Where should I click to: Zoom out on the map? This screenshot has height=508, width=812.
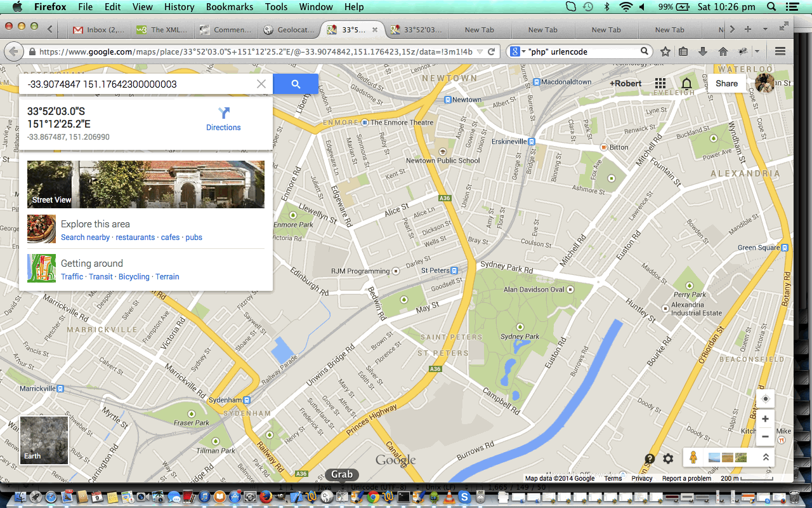coord(765,437)
